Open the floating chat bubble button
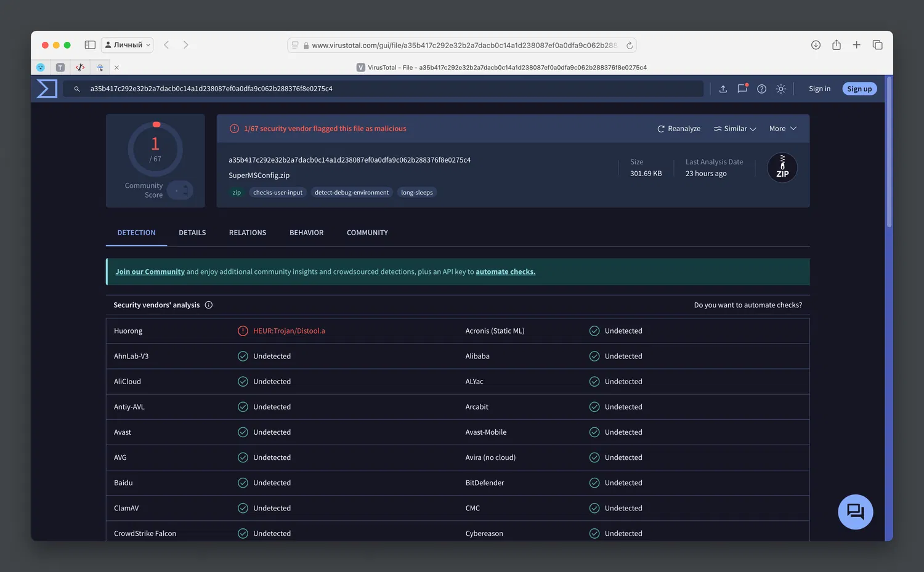The width and height of the screenshot is (924, 572). [855, 512]
